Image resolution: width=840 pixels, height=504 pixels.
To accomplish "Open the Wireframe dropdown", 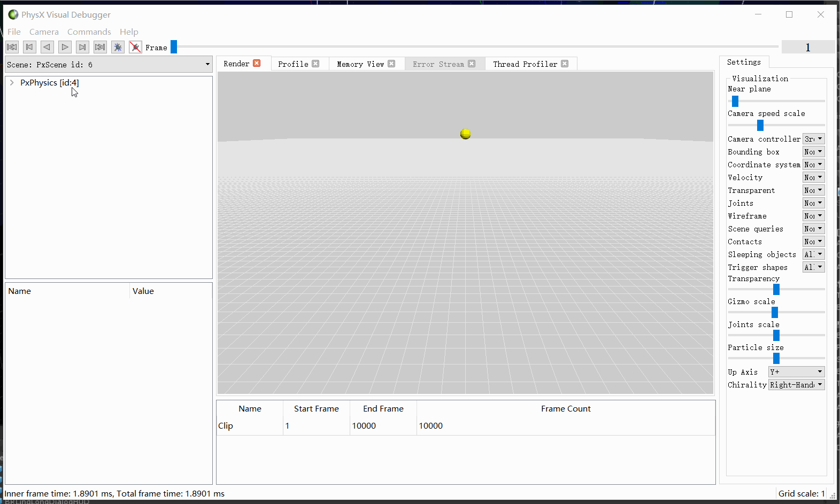I will click(813, 216).
